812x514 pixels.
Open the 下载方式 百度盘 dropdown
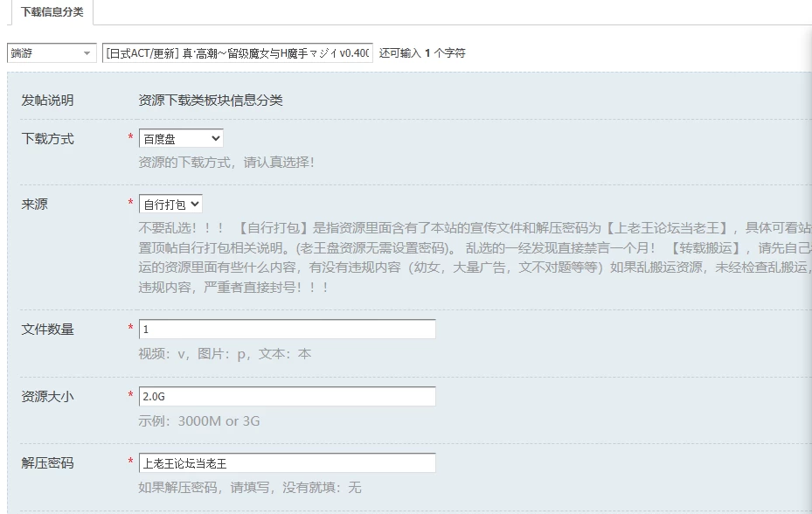point(181,138)
